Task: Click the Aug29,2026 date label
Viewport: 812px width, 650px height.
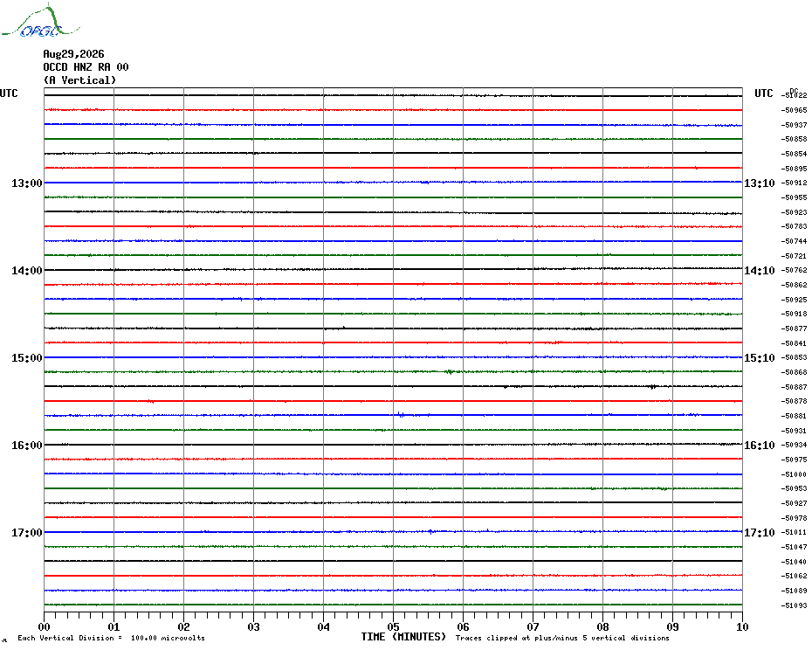Action: pos(73,54)
